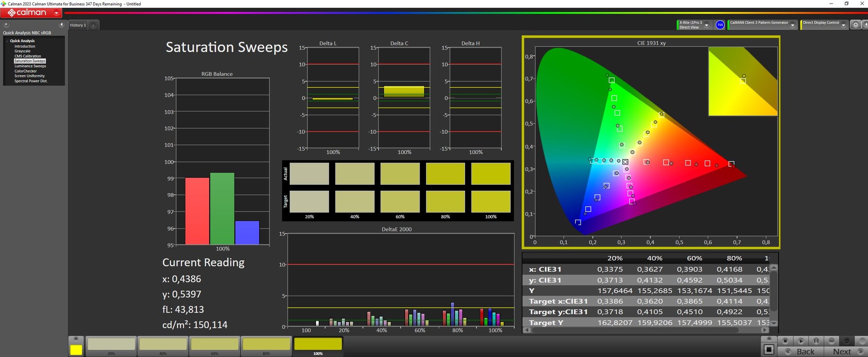Select the History 1 tab
Viewport: 868px width, 357px height.
click(78, 25)
